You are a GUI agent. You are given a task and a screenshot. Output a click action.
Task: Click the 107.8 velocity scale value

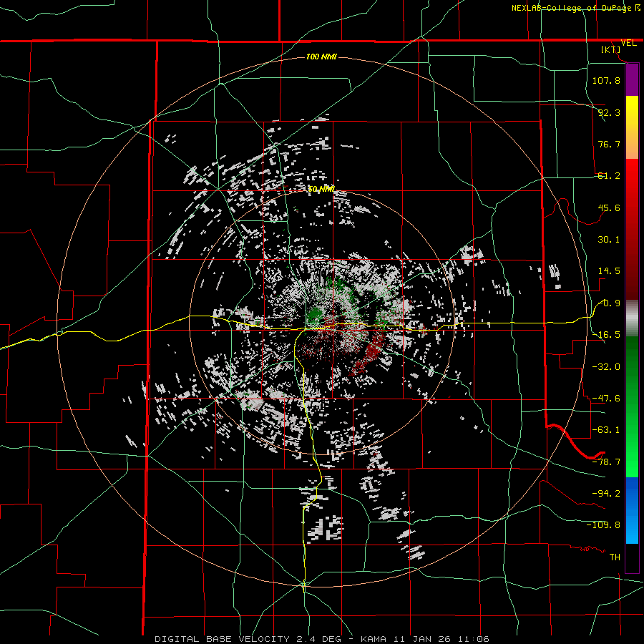point(606,80)
